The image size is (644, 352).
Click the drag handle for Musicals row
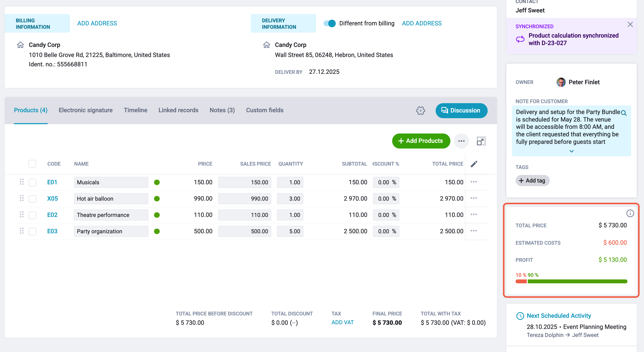click(x=22, y=182)
